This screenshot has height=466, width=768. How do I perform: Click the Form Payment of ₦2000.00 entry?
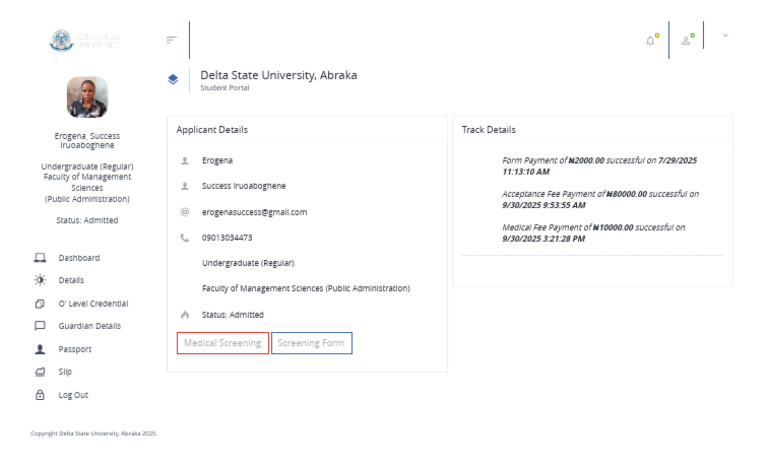600,166
